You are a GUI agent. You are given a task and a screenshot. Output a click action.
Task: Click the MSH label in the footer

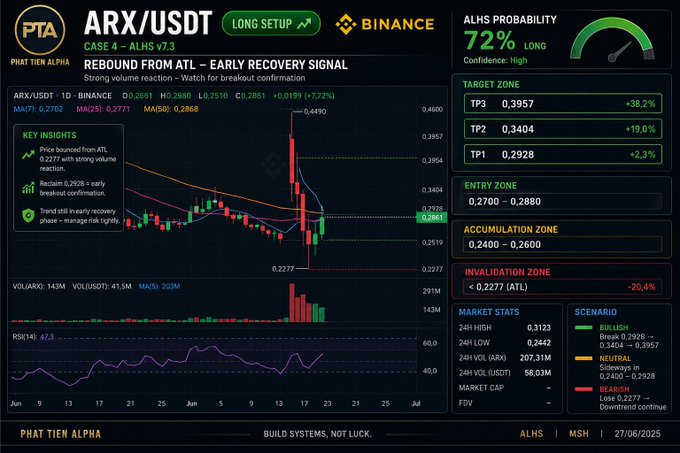[579, 433]
